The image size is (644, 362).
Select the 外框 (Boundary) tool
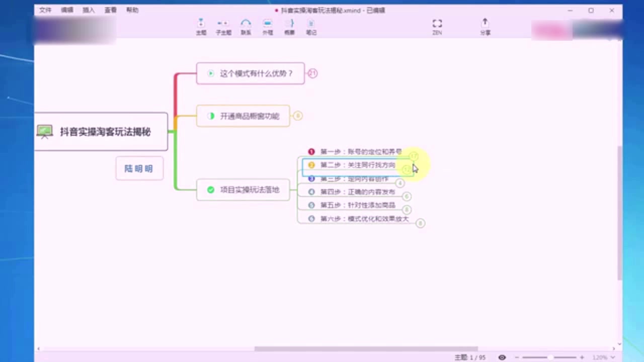pos(268,27)
